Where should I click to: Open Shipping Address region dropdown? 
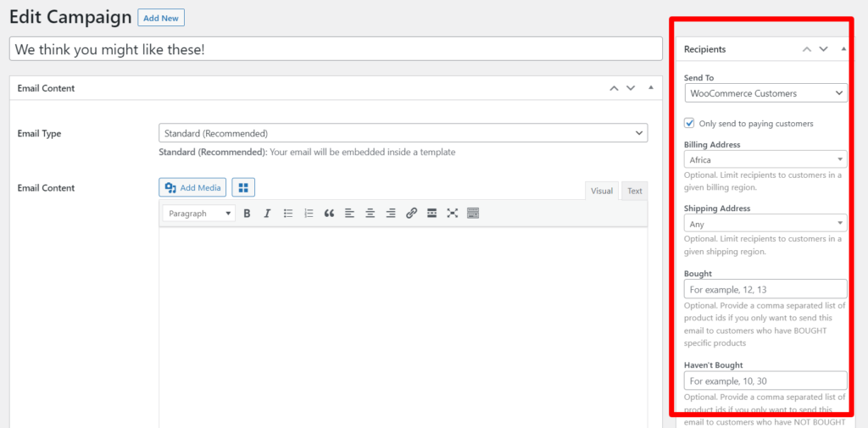click(765, 225)
